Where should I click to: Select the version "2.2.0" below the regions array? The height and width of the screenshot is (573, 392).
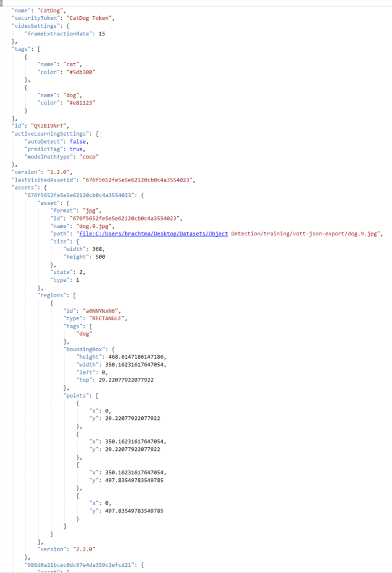(84, 549)
